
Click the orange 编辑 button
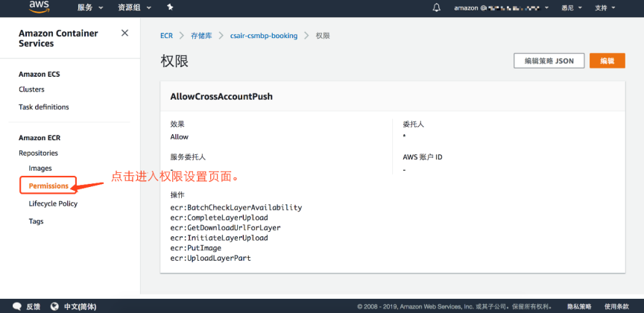tap(607, 61)
